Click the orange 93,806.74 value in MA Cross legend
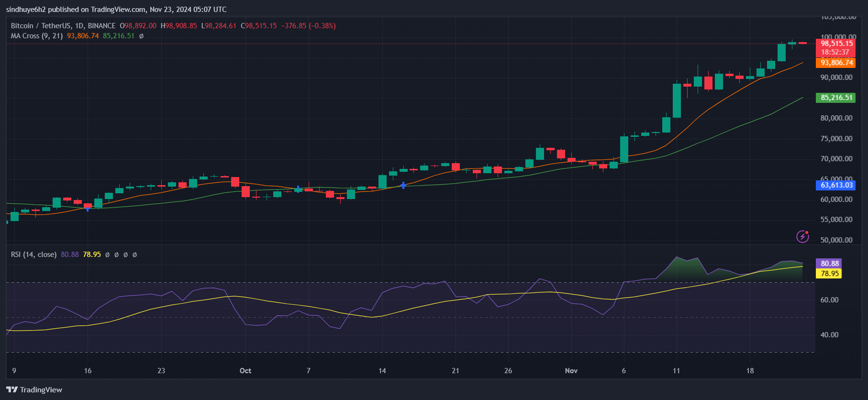Image resolution: width=868 pixels, height=400 pixels. pyautogui.click(x=83, y=36)
